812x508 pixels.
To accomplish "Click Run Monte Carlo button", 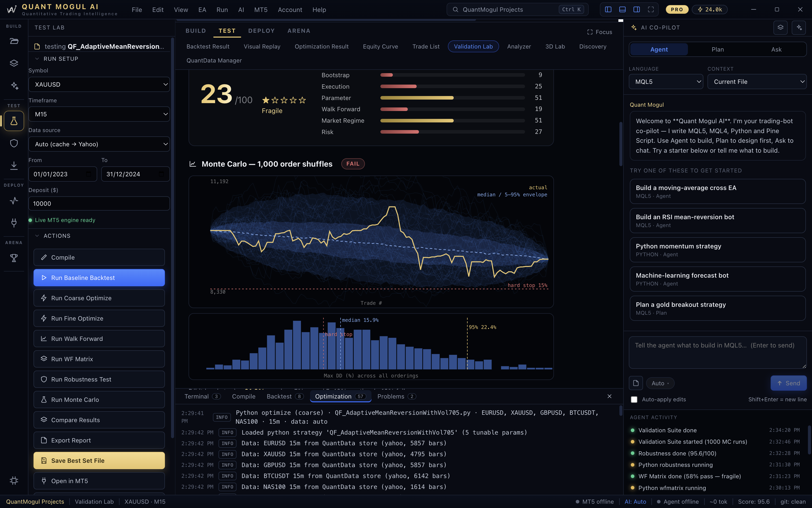I will pos(99,400).
